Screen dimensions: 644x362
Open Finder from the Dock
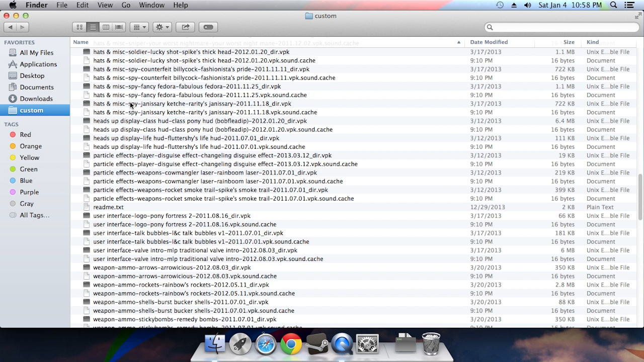pyautogui.click(x=215, y=344)
